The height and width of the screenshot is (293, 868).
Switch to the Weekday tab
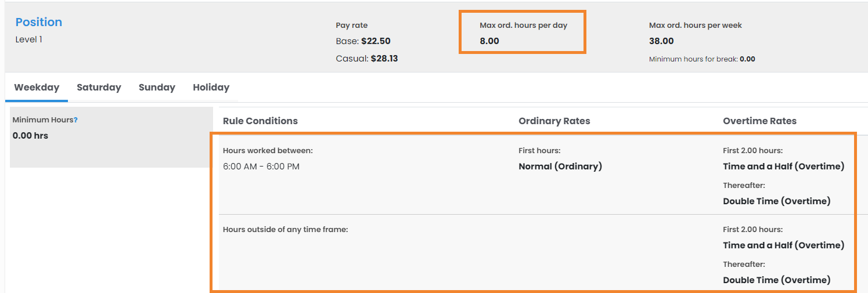(37, 88)
